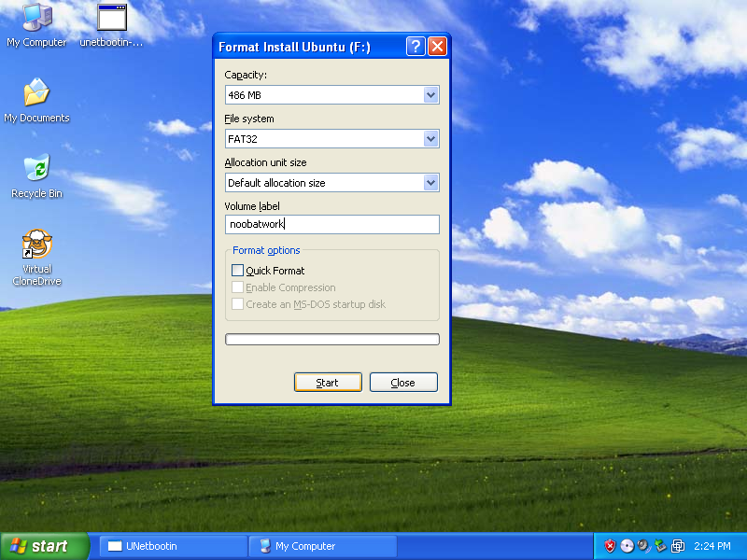
Task: Expand the File system dropdown arrow
Action: pos(430,138)
